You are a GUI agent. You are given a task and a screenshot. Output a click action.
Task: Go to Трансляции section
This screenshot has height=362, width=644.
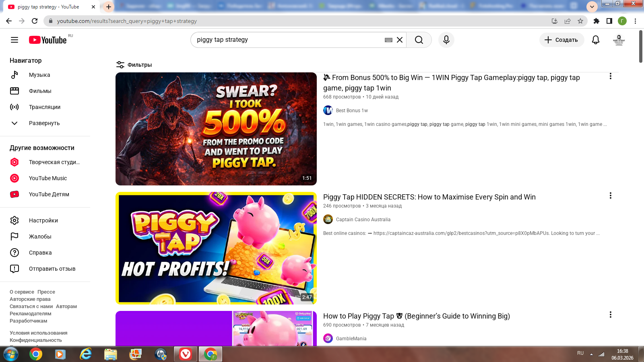click(x=44, y=107)
